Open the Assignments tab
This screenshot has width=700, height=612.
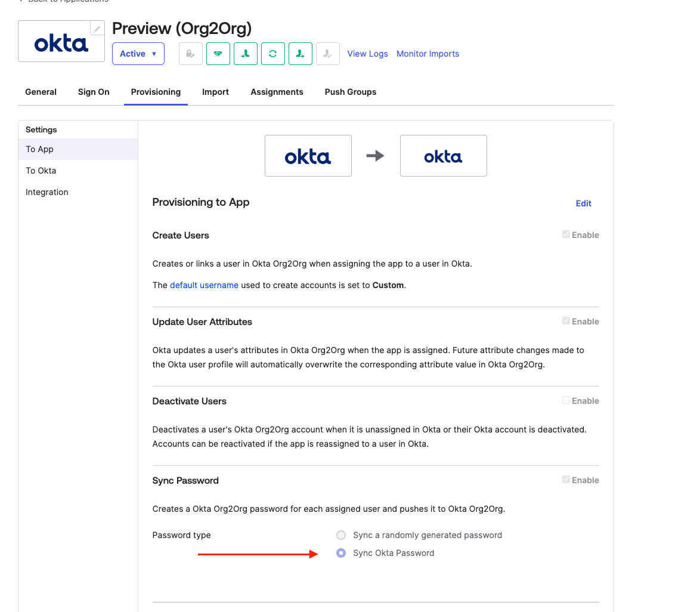point(277,92)
